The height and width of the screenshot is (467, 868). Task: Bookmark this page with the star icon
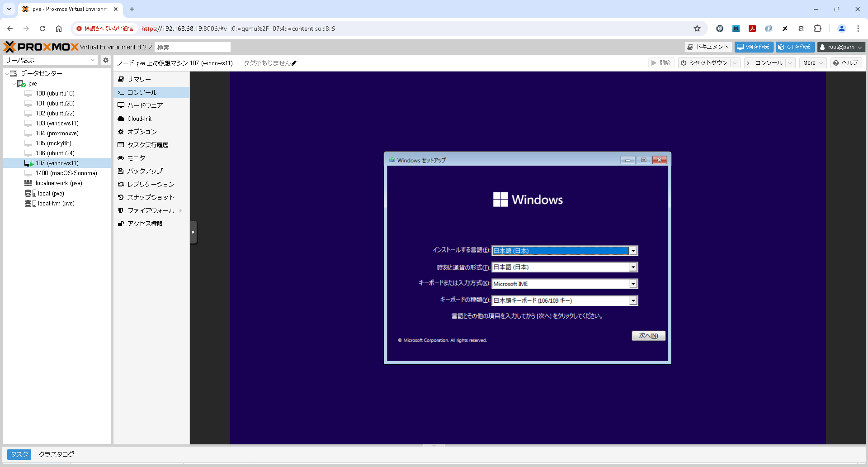pyautogui.click(x=697, y=29)
